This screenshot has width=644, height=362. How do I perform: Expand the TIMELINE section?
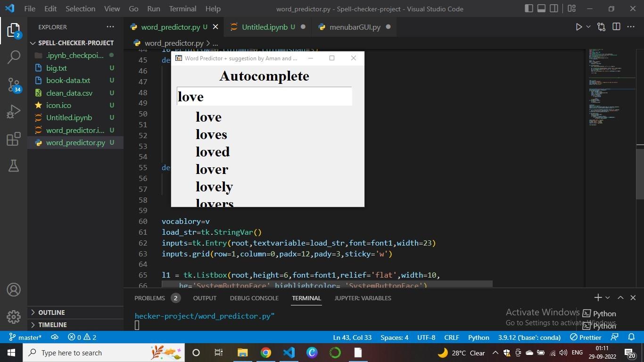[75, 325]
